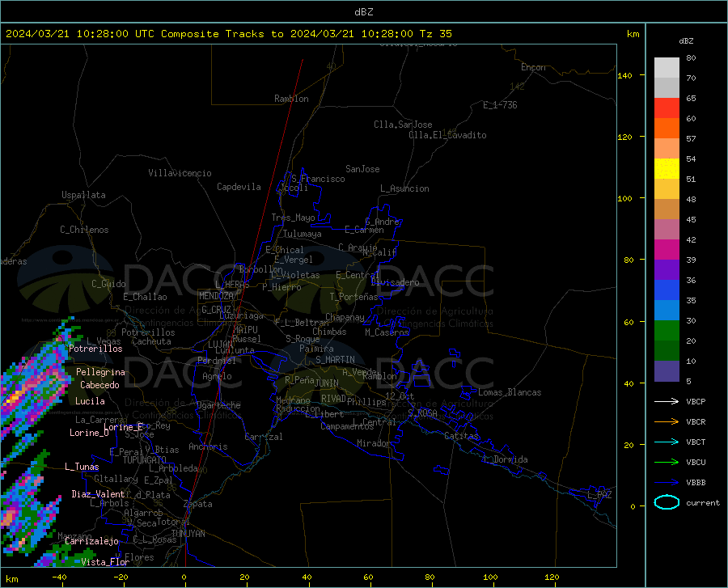Click the Diaz_Valent map label
Viewport: 728px width, 588px height.
coord(98,494)
